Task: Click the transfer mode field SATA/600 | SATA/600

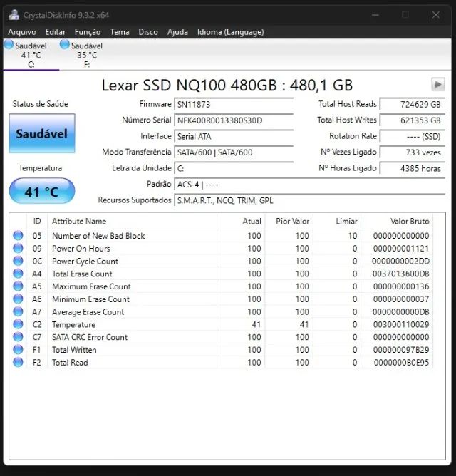Action: (234, 152)
